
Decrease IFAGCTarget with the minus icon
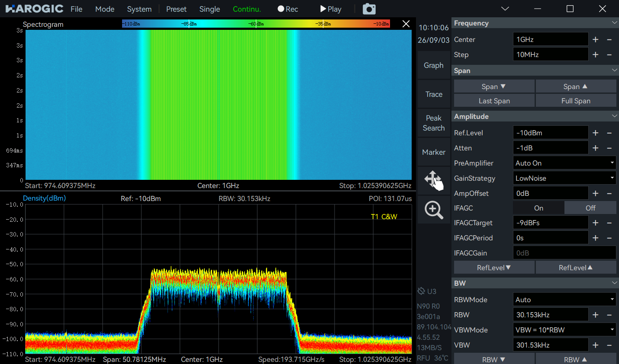pos(609,223)
